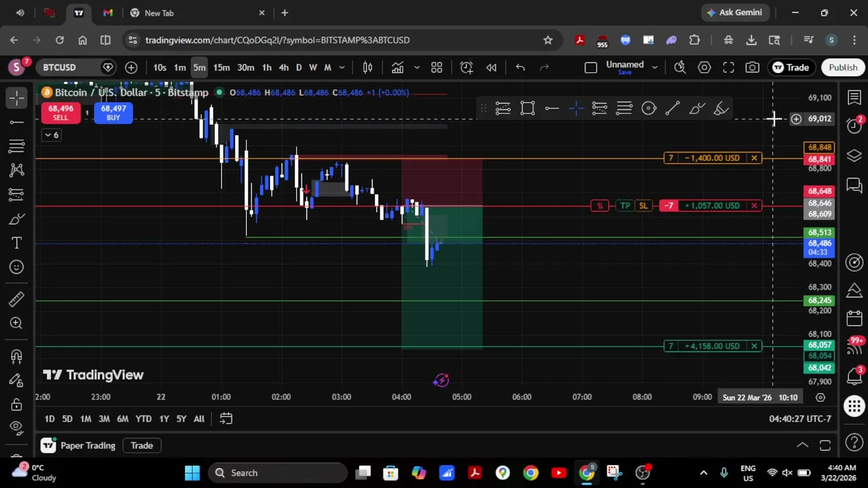
Task: Select the patterns tool in left toolbar
Action: pos(16,170)
